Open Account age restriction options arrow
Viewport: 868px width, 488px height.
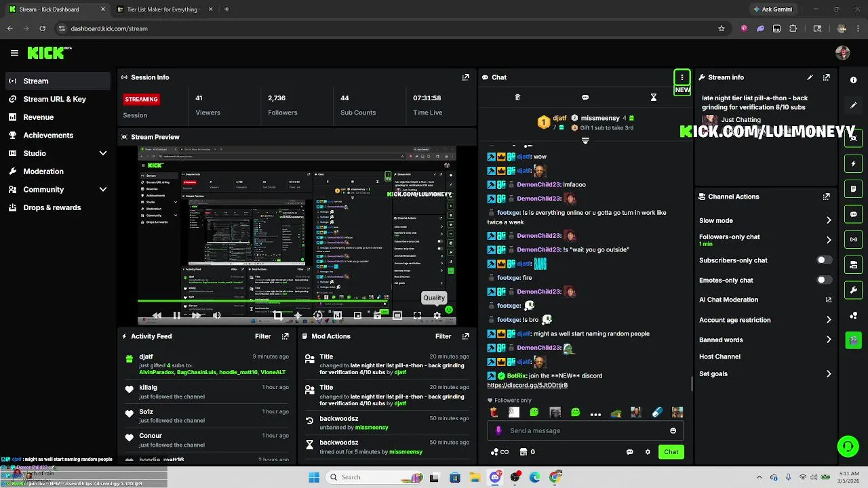pos(829,320)
